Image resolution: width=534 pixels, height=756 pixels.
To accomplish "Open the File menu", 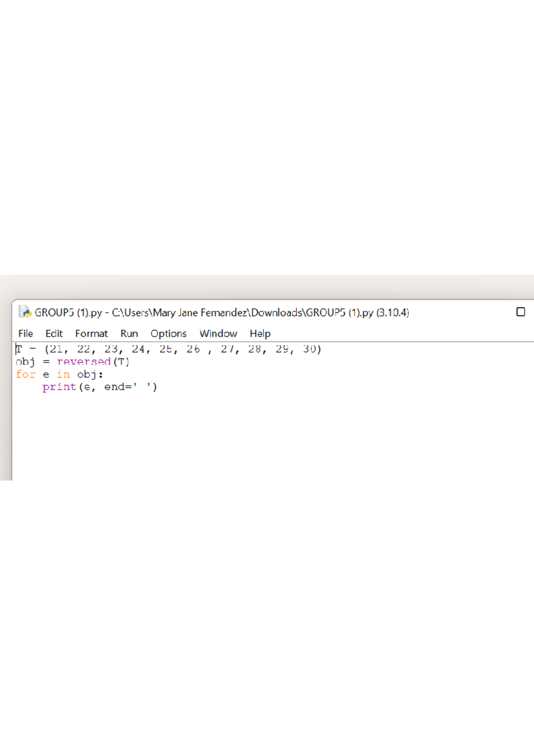I will point(25,333).
